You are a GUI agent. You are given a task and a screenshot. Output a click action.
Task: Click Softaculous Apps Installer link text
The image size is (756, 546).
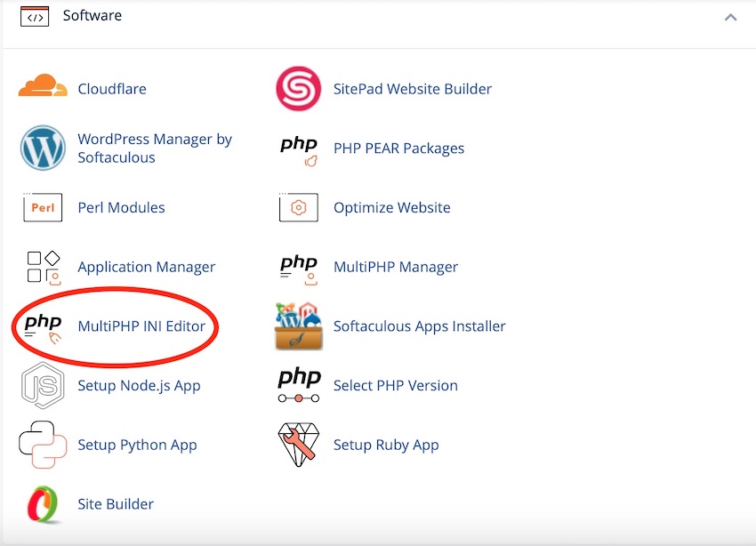click(x=420, y=326)
